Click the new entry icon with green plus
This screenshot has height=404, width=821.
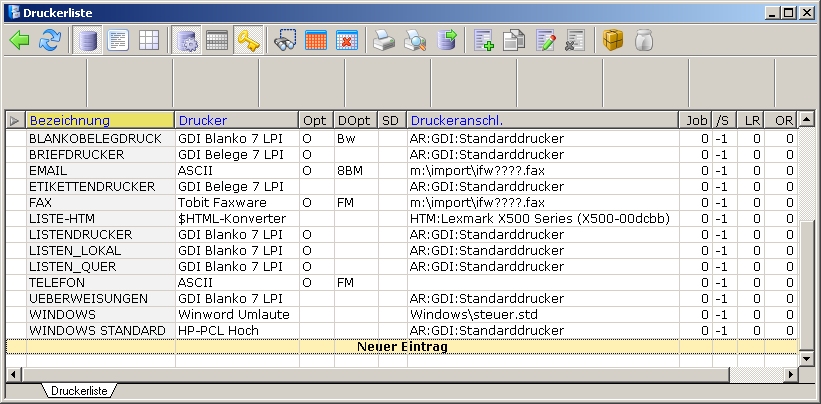coord(484,41)
